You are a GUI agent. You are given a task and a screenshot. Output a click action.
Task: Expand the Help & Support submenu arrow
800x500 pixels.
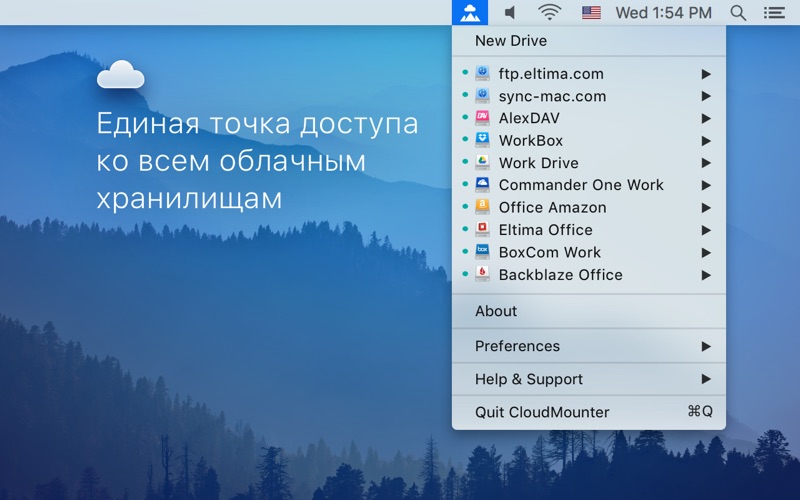click(706, 379)
